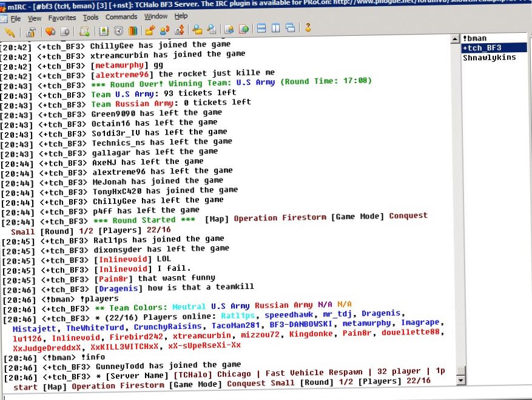Click 'Ratl1ps has joined the game'
Viewport: 532px width, 400px height.
pos(159,239)
